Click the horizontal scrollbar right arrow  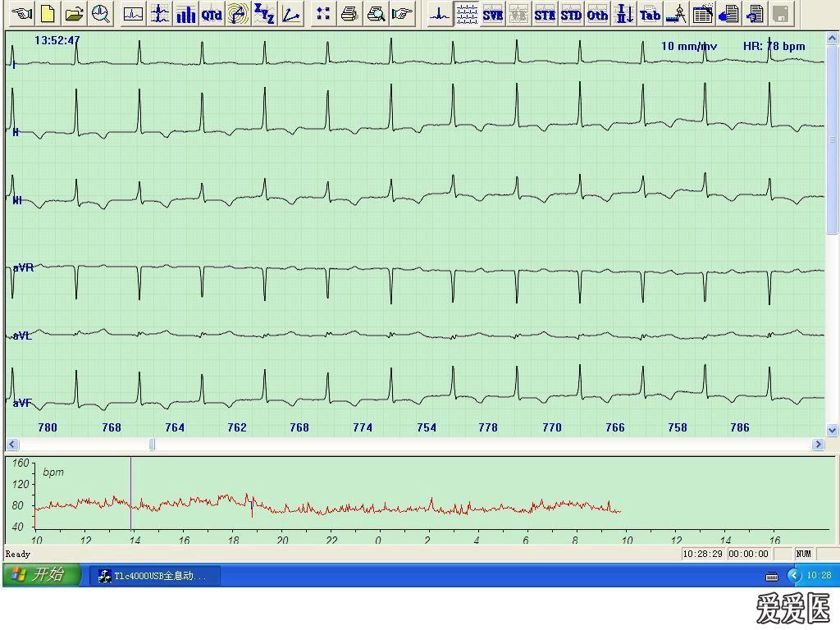pos(818,444)
